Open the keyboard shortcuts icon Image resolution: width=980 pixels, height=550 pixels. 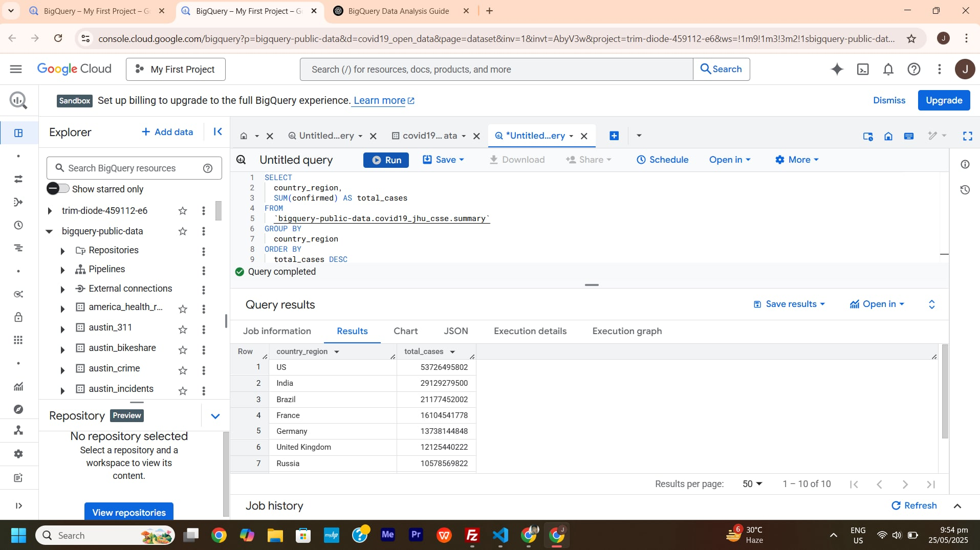point(909,136)
